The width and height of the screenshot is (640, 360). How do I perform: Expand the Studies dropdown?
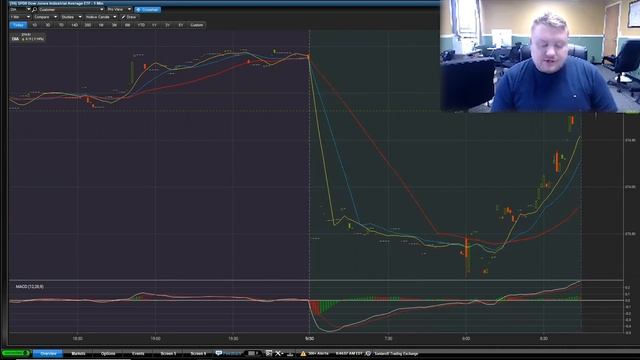point(71,17)
